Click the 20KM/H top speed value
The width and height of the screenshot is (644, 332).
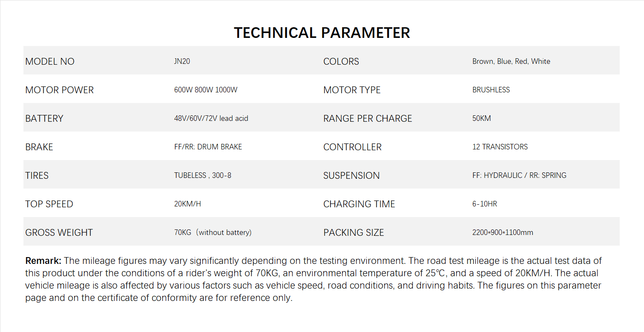coord(187,204)
